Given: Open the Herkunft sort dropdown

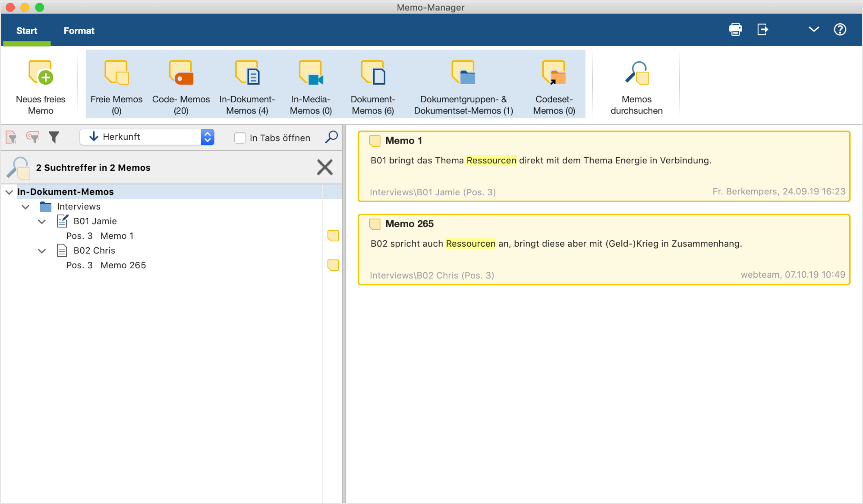Looking at the screenshot, I should (x=147, y=137).
